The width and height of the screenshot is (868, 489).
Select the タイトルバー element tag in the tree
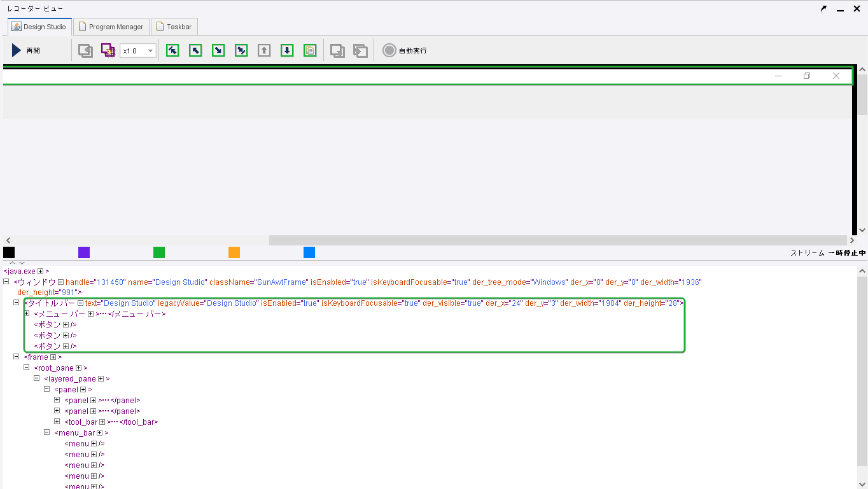click(x=50, y=303)
